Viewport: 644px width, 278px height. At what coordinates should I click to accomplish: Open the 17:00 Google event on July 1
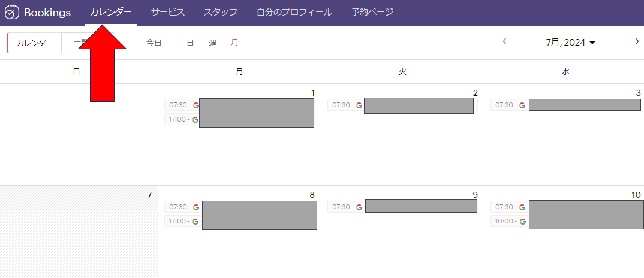[x=239, y=119]
